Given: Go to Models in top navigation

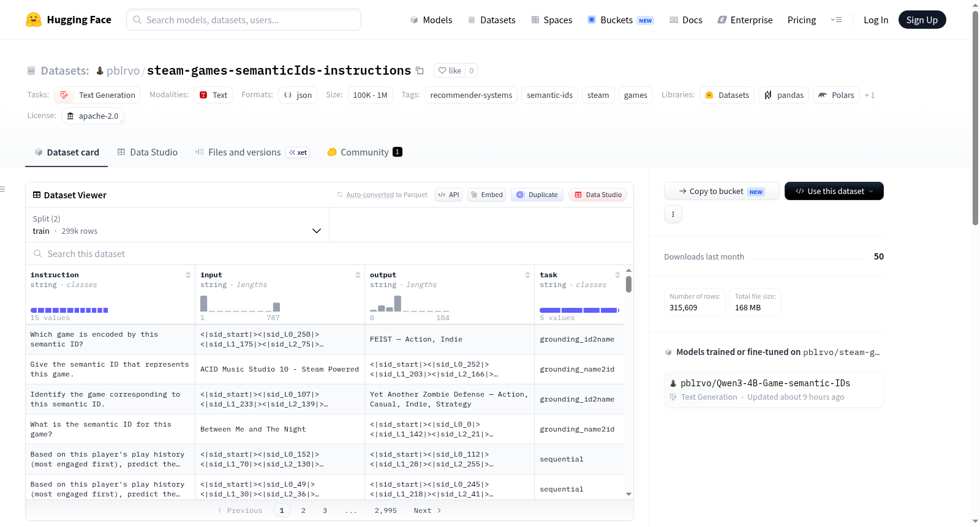Looking at the screenshot, I should [x=431, y=20].
